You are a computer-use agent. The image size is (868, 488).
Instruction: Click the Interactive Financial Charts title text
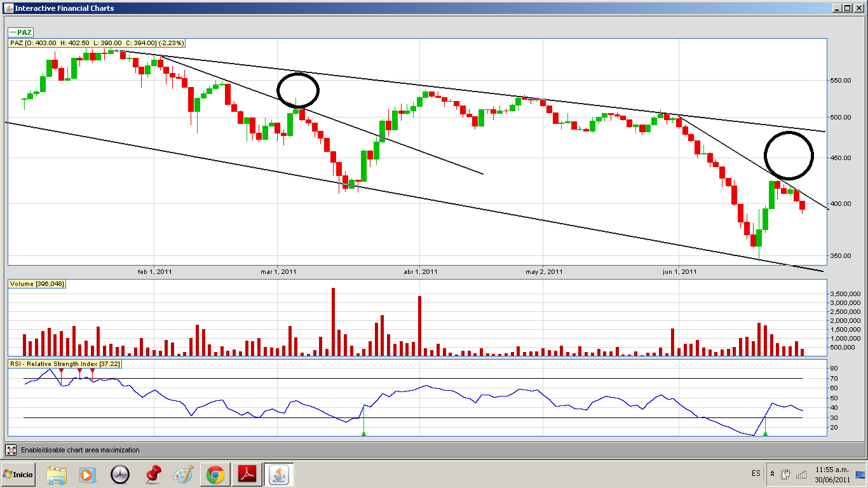[x=64, y=8]
